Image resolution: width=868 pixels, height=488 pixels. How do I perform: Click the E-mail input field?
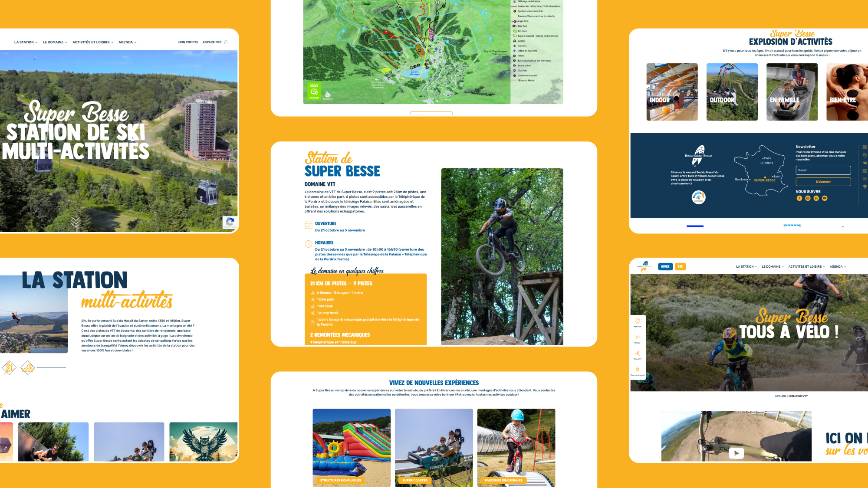pos(825,170)
